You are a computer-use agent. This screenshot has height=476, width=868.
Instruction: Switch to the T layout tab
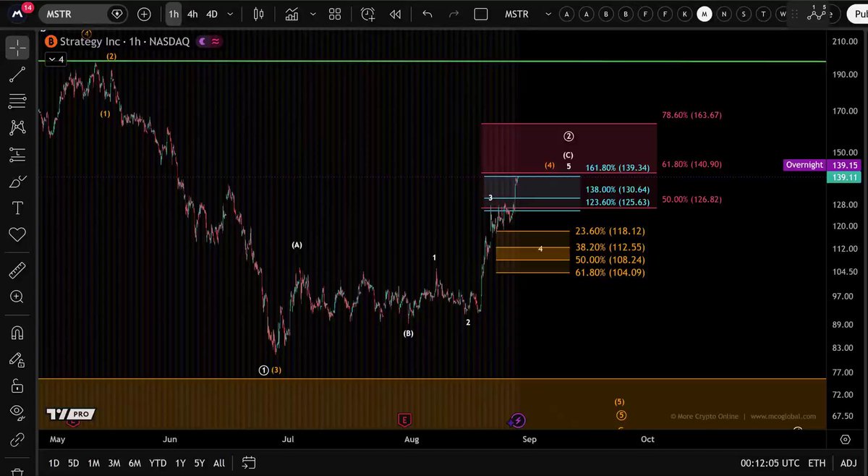click(763, 14)
